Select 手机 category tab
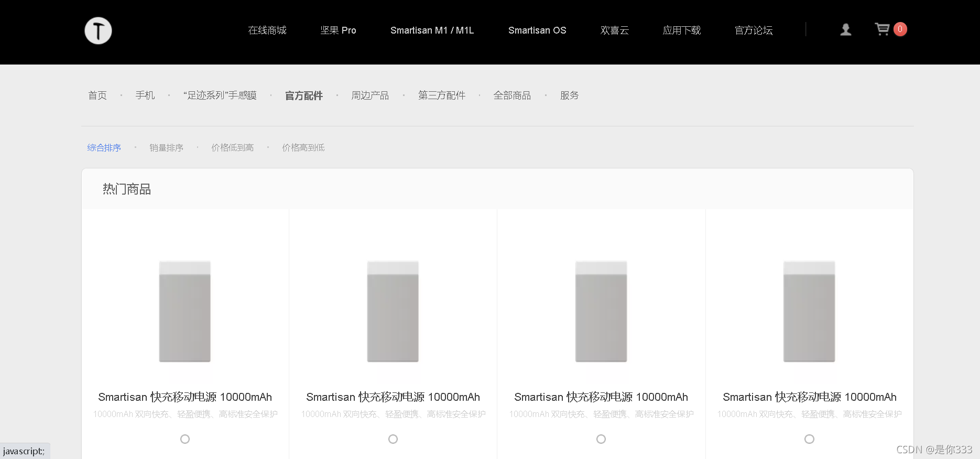Screen dimensions: 980x459 (x=145, y=95)
